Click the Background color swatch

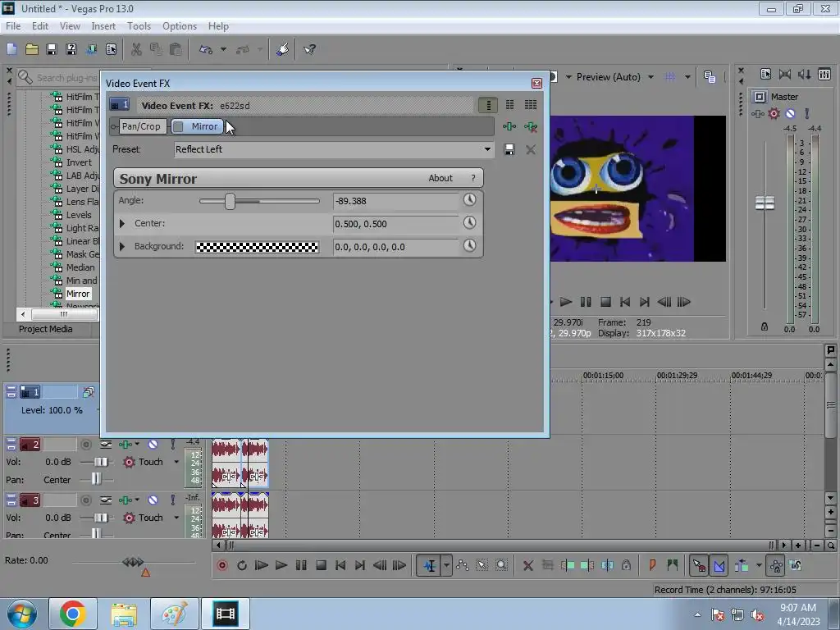click(257, 247)
